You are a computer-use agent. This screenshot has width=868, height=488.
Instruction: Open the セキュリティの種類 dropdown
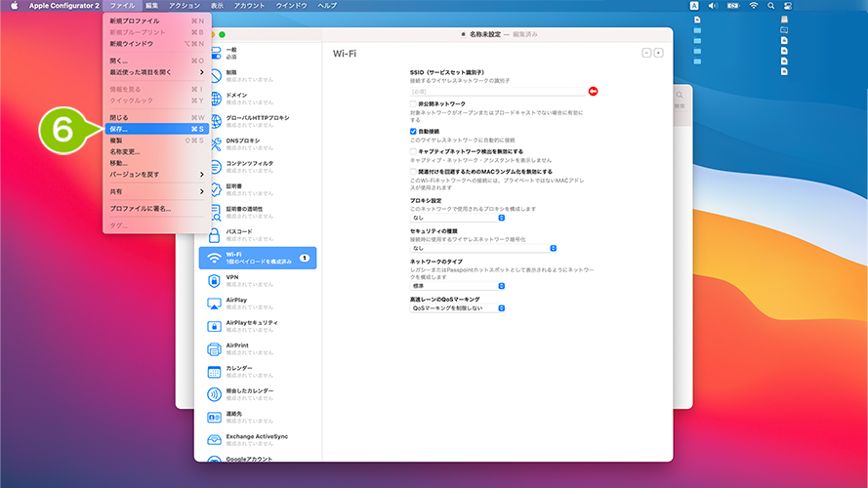[x=482, y=249]
